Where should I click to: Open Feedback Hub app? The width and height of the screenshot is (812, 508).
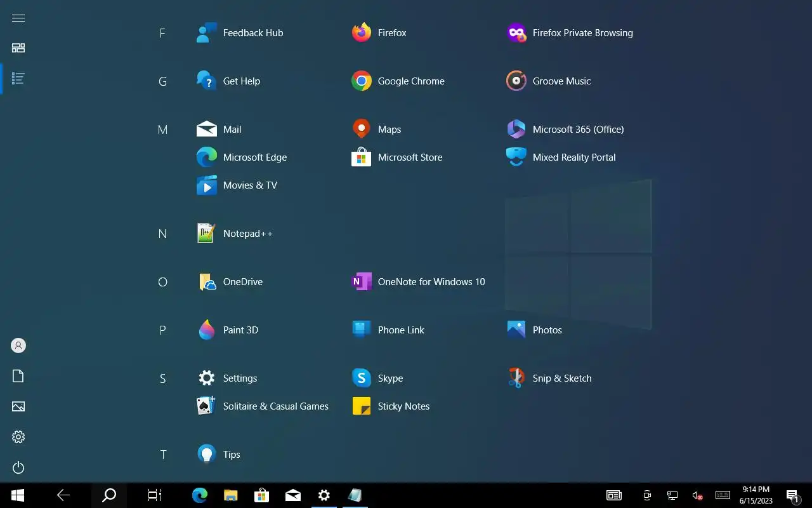[x=240, y=33]
